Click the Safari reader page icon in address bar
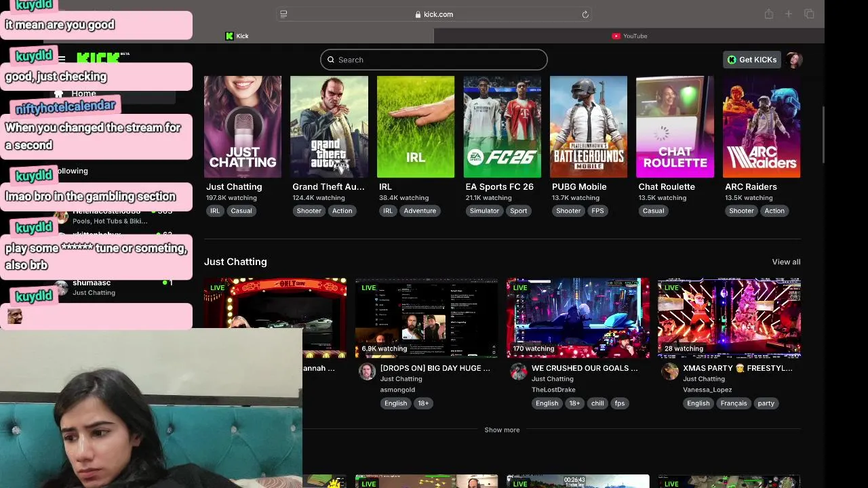Image resolution: width=868 pixels, height=488 pixels. 283,14
